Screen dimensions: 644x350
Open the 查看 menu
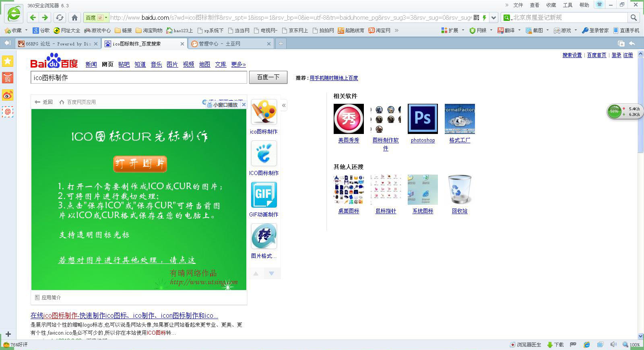[x=535, y=5]
